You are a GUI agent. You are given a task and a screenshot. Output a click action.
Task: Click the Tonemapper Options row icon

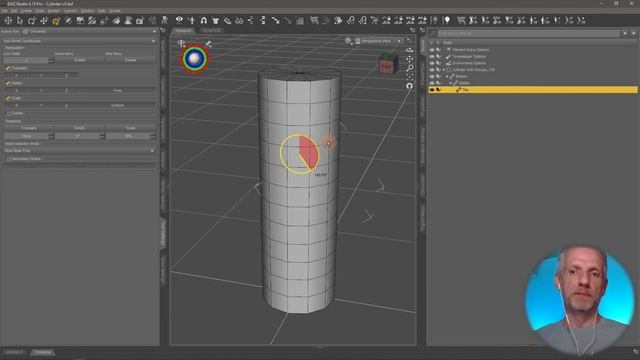(448, 56)
